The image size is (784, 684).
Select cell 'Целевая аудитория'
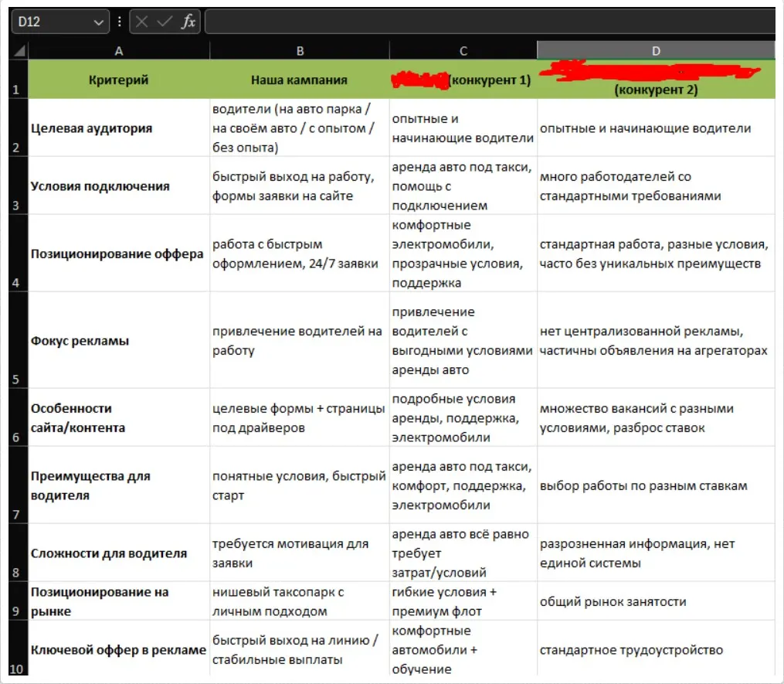coord(119,128)
